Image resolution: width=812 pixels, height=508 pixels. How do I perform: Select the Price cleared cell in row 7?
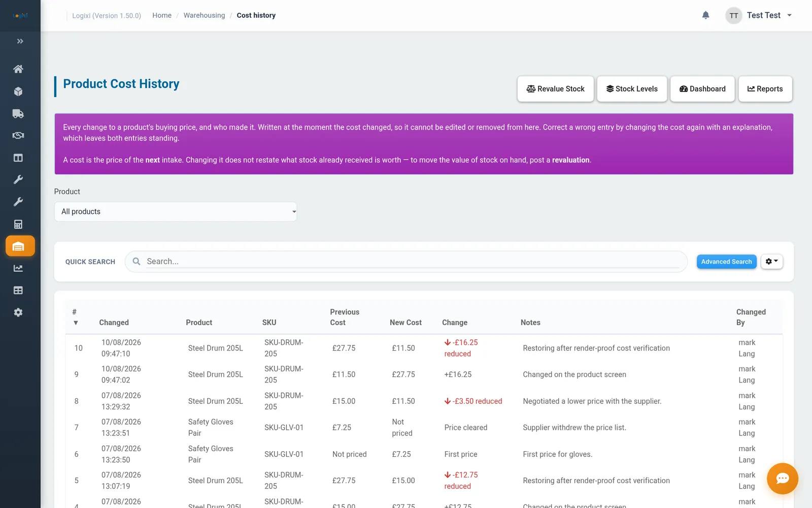coord(465,428)
